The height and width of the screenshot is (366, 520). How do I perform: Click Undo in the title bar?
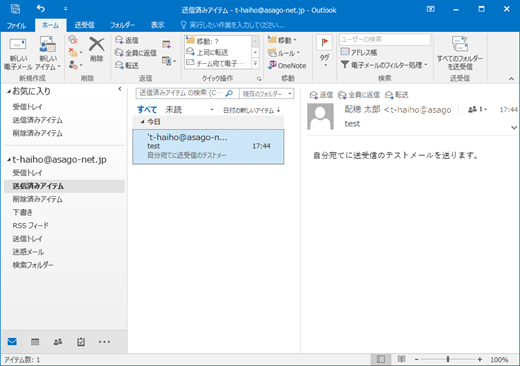pyautogui.click(x=41, y=9)
